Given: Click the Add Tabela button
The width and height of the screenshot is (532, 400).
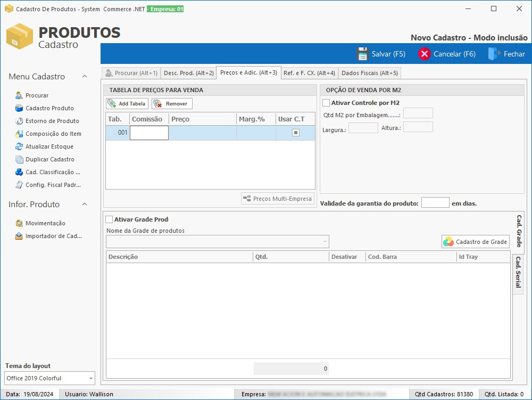Looking at the screenshot, I should [127, 104].
